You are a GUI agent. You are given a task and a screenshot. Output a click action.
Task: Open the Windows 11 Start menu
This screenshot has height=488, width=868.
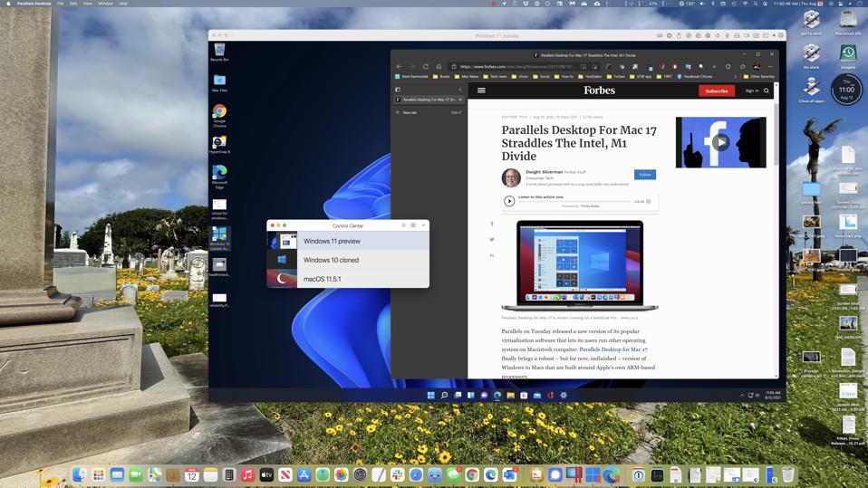pos(431,395)
